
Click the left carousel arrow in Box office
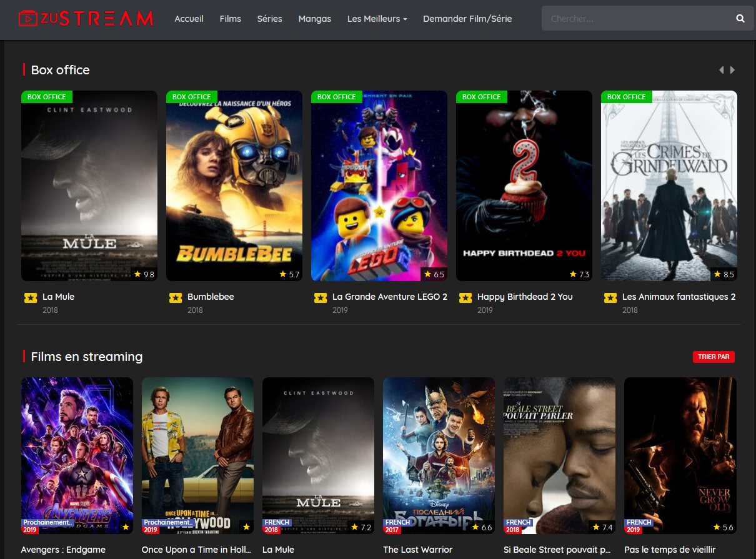[x=721, y=69]
